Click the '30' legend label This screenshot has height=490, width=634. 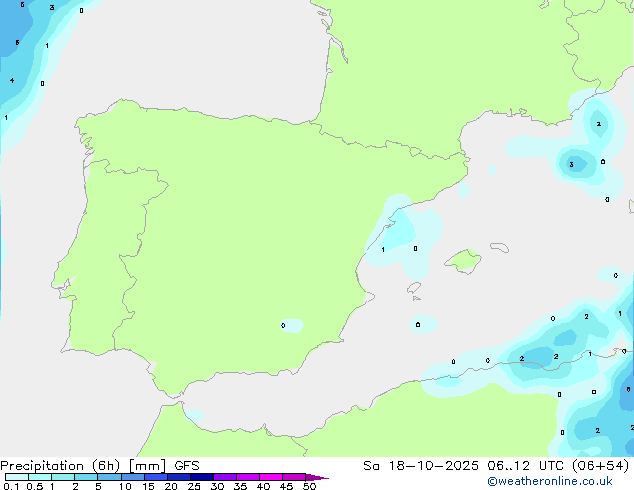point(217,486)
